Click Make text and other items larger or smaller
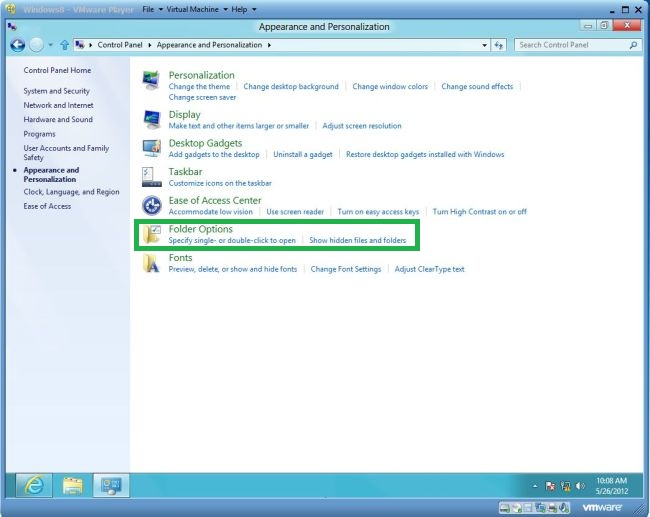Image resolution: width=650 pixels, height=517 pixels. (x=239, y=126)
